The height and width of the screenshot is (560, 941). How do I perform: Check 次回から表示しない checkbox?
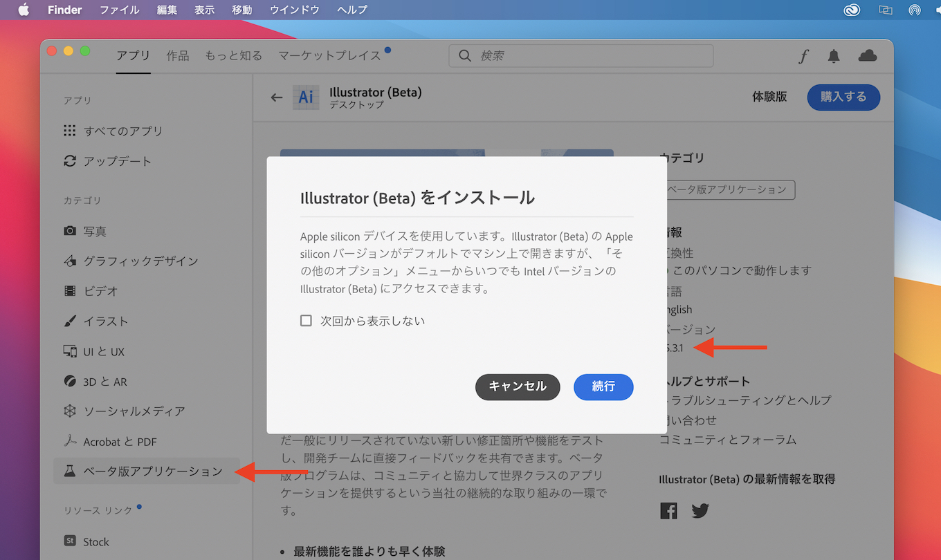(306, 321)
